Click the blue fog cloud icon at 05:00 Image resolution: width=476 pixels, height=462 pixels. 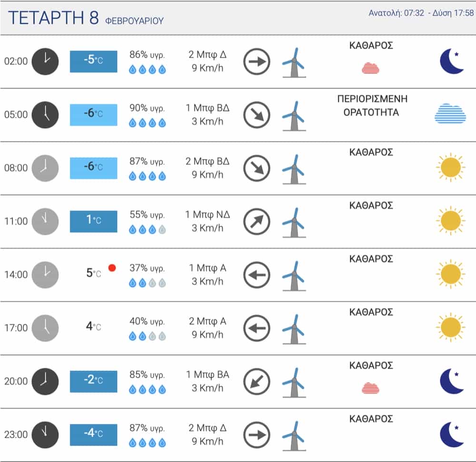[450, 114]
